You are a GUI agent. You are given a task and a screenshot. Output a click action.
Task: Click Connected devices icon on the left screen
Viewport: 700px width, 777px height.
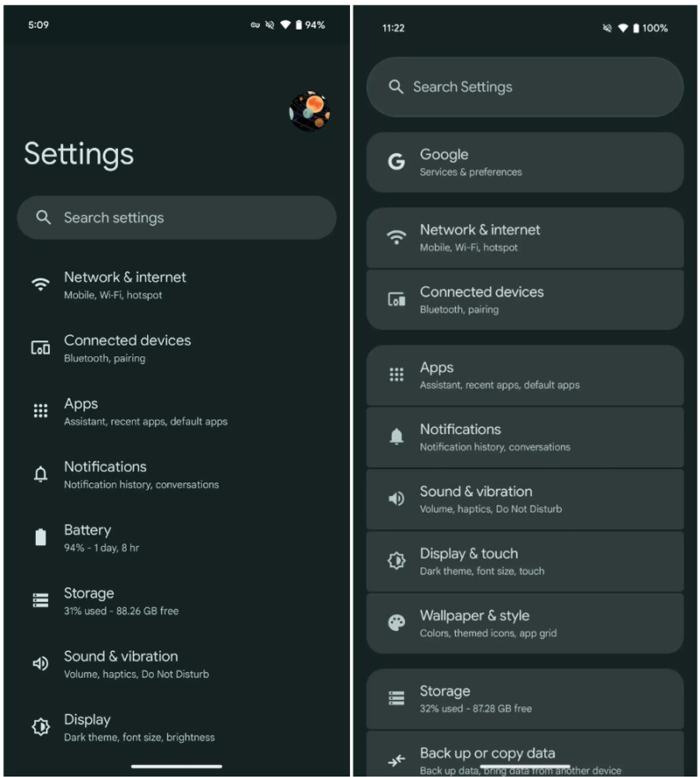coord(40,348)
